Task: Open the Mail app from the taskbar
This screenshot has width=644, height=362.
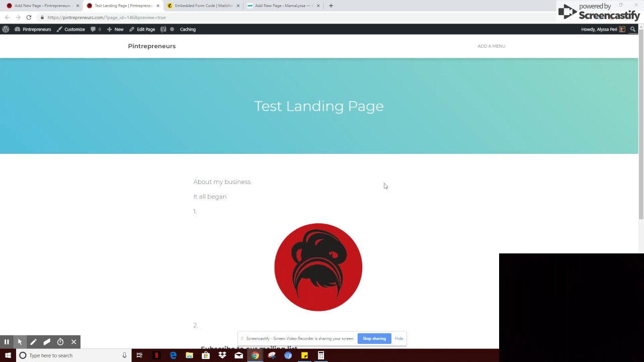Action: (238, 355)
